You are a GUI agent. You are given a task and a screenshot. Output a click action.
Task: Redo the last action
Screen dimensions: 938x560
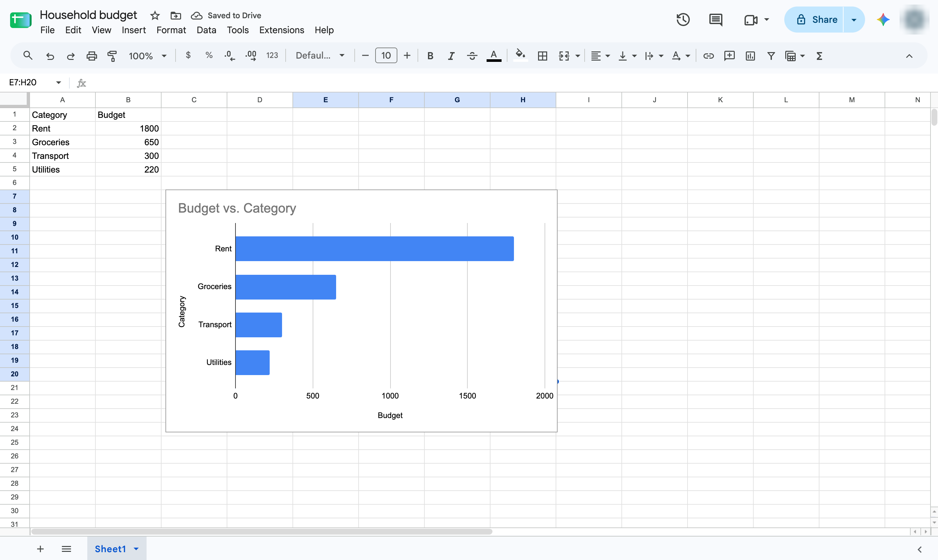pyautogui.click(x=71, y=56)
